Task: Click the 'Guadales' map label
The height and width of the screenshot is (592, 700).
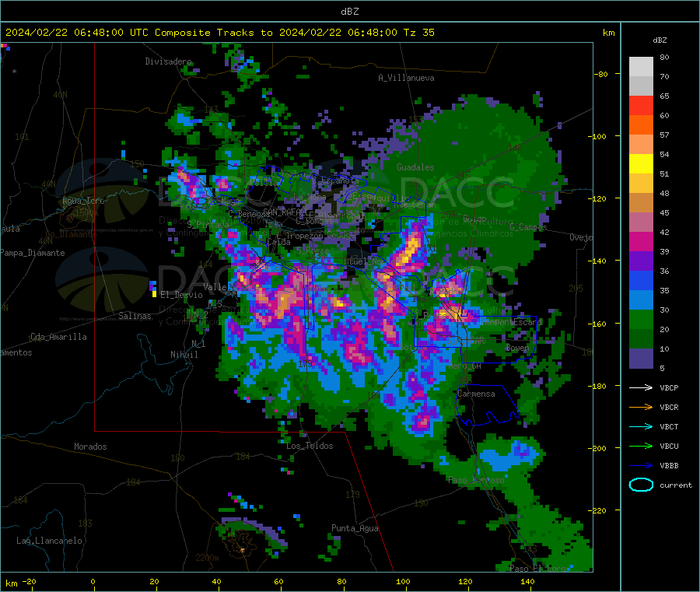Action: [x=415, y=167]
